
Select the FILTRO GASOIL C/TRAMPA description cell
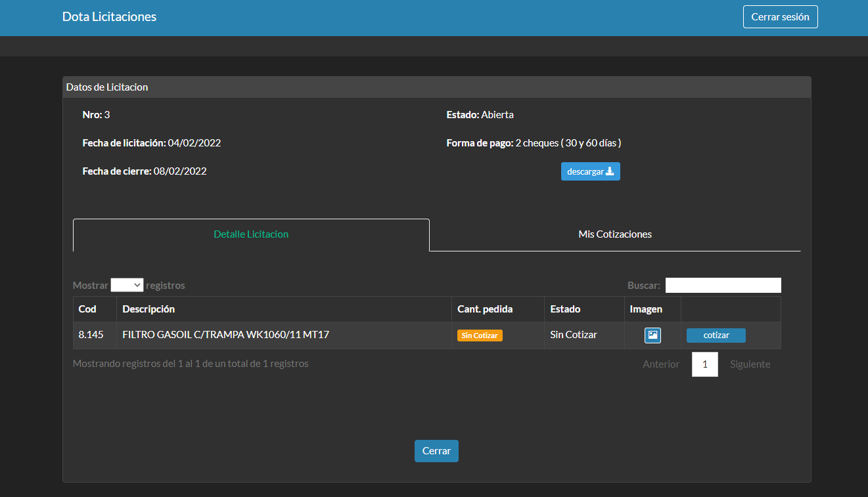click(x=225, y=335)
